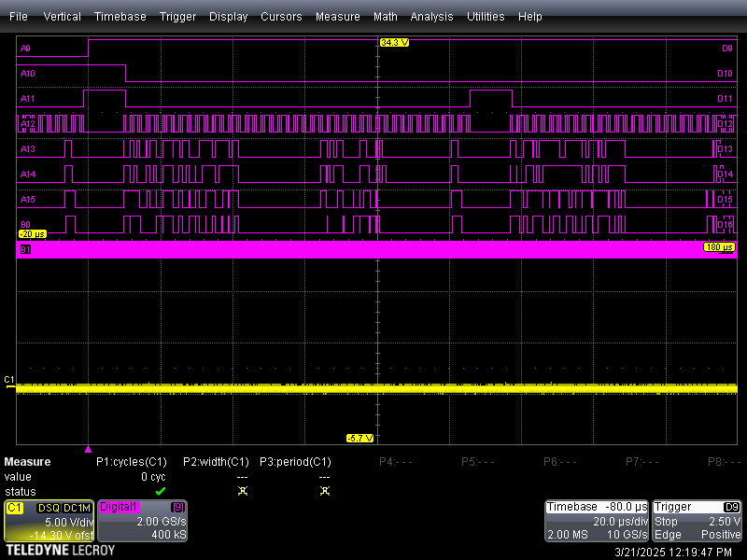Image resolution: width=747 pixels, height=560 pixels.
Task: Click the green P1 status checkmark
Action: 160,491
